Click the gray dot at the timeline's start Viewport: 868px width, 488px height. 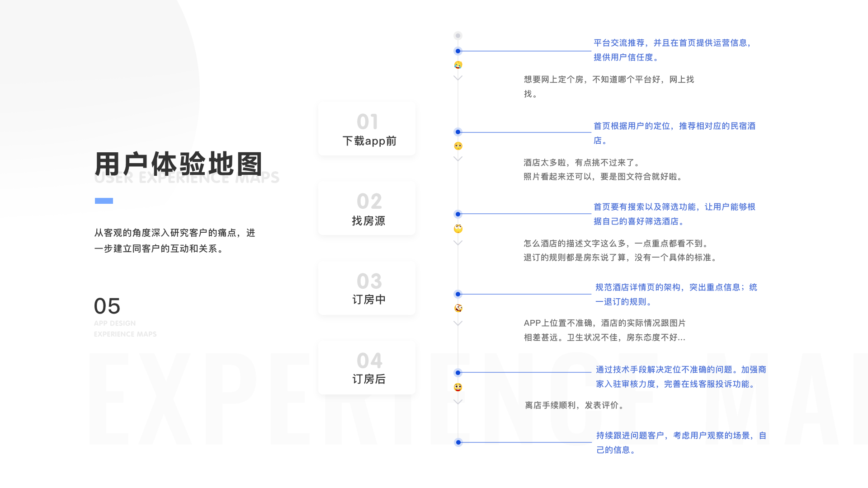point(458,36)
